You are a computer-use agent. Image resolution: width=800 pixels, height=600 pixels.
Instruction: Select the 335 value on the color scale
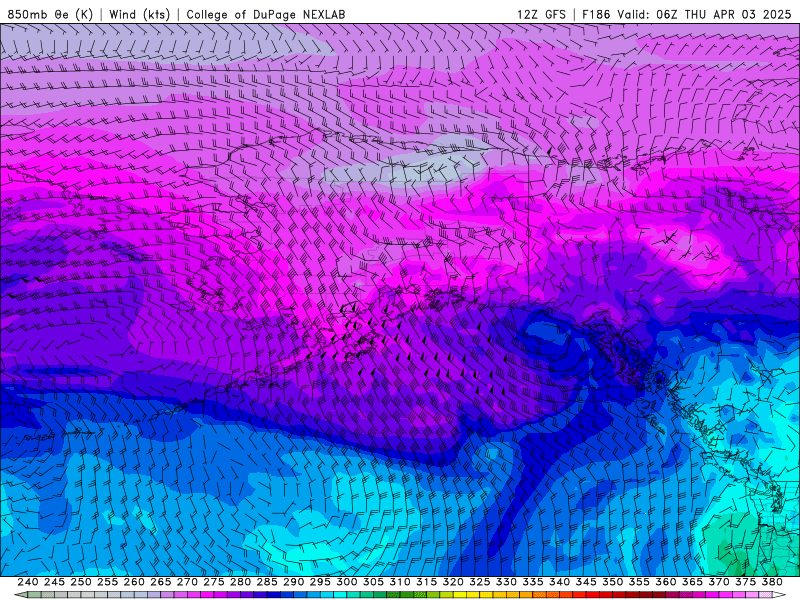click(x=533, y=582)
